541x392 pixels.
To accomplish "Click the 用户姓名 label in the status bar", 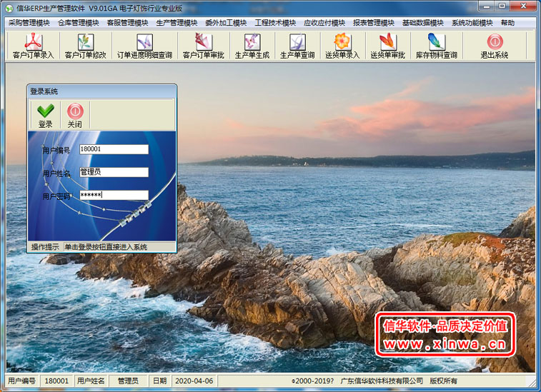I will pos(91,381).
